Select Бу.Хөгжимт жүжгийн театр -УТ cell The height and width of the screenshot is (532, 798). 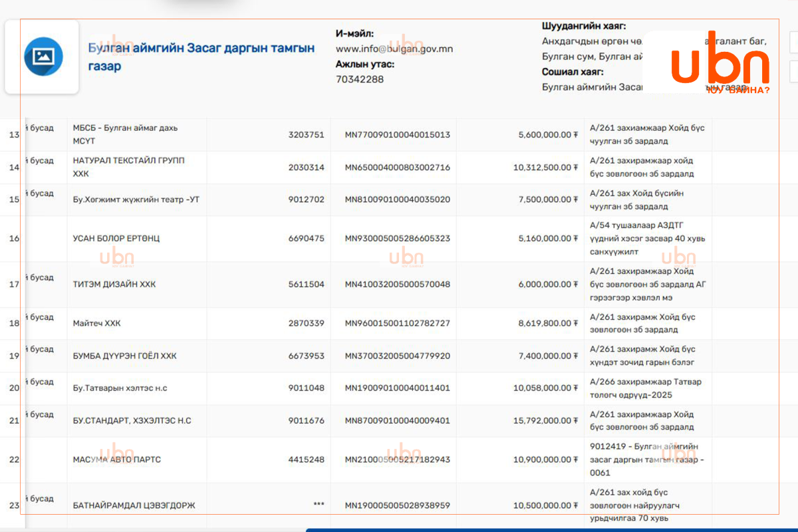136,199
